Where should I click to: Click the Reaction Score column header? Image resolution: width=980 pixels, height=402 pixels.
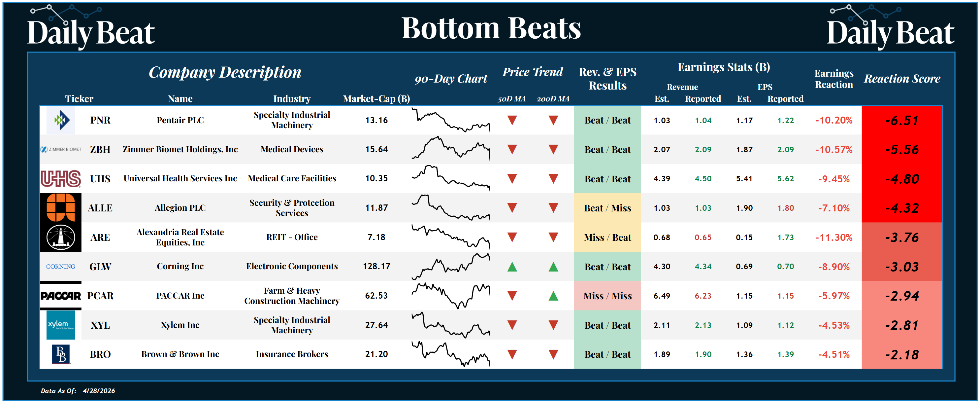coord(901,78)
